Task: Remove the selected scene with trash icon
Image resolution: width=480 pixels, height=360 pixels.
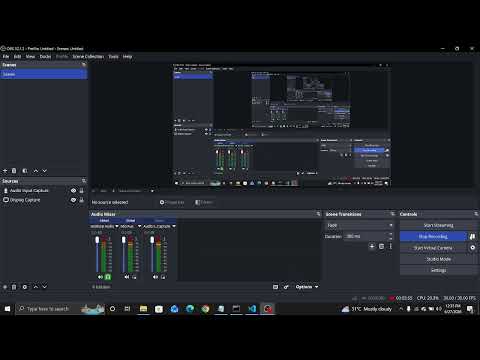Action: tap(14, 171)
